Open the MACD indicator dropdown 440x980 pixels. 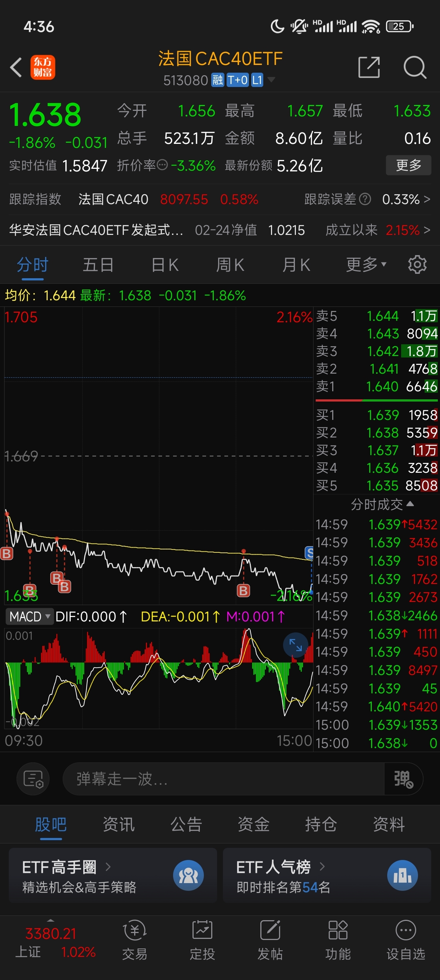[29, 616]
